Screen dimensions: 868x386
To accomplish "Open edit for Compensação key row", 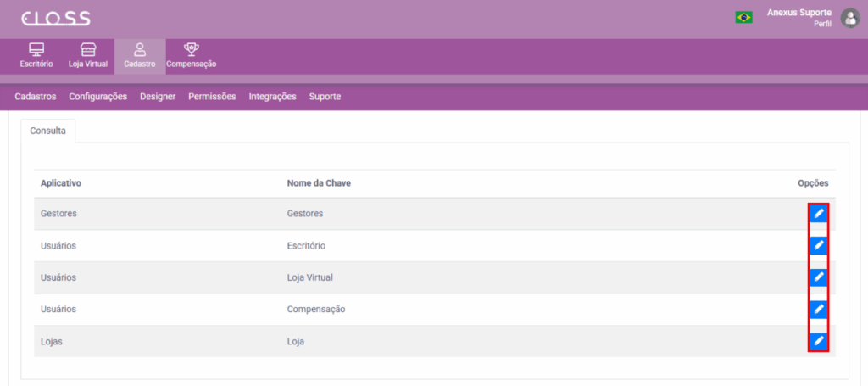I will 818,309.
